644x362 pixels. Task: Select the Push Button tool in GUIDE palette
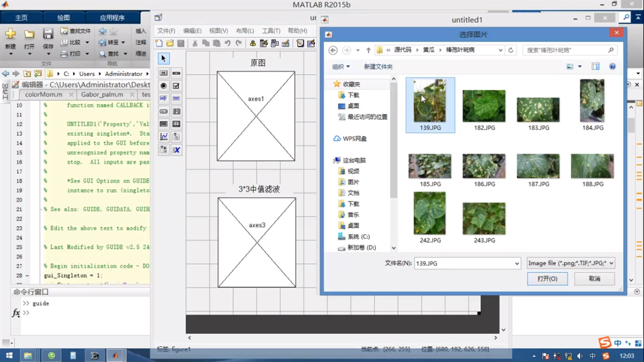coord(163,73)
